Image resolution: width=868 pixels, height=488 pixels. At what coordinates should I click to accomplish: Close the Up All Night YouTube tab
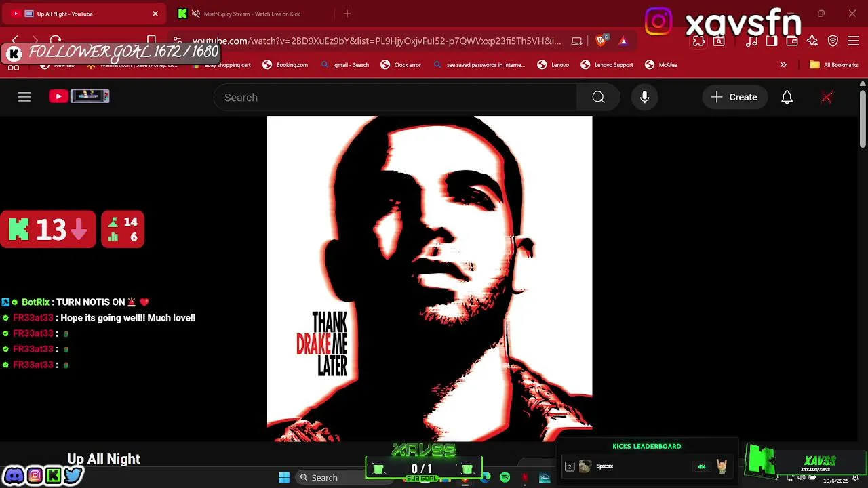[x=155, y=14]
